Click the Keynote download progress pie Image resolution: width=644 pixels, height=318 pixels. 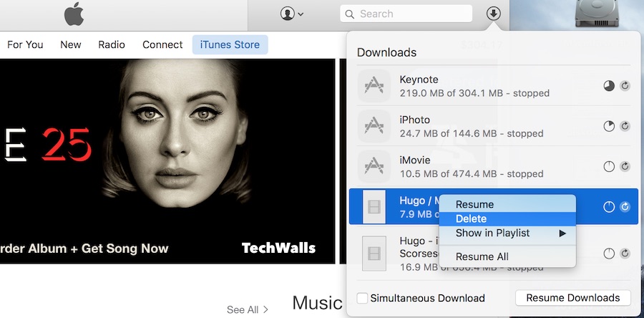pyautogui.click(x=609, y=86)
